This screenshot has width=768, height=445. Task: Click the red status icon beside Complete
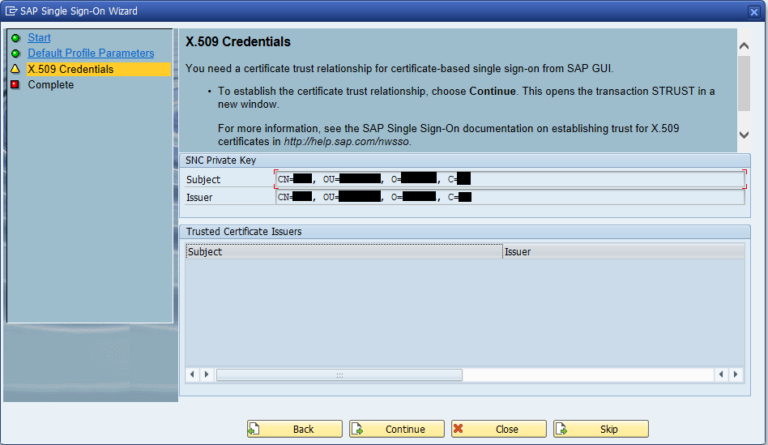pyautogui.click(x=16, y=85)
